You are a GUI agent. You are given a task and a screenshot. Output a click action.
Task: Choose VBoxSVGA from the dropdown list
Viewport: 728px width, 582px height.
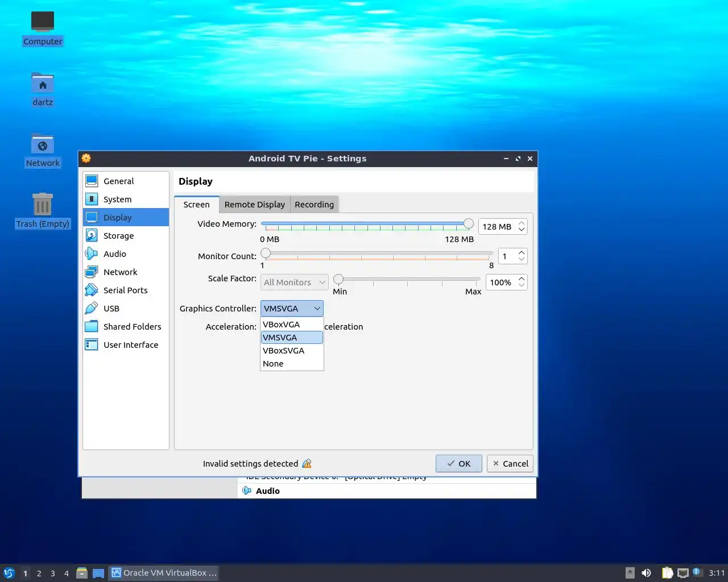[292, 351]
